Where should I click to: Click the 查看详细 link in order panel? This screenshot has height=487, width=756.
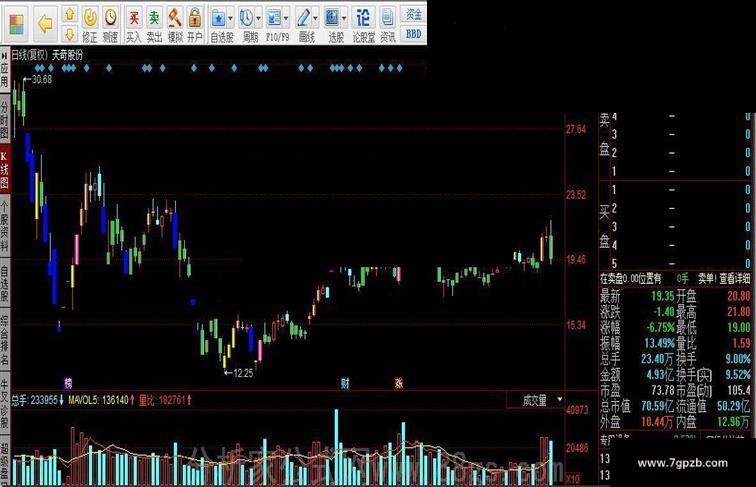point(734,278)
